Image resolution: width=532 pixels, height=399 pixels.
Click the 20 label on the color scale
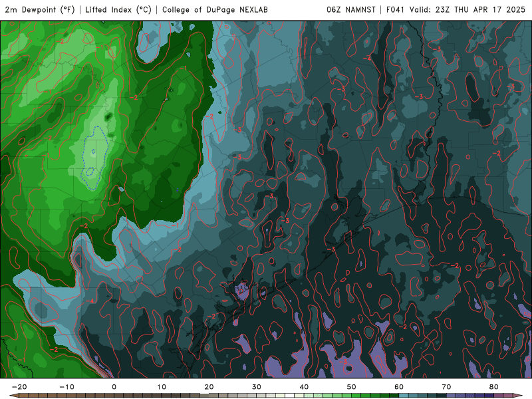tap(209, 387)
